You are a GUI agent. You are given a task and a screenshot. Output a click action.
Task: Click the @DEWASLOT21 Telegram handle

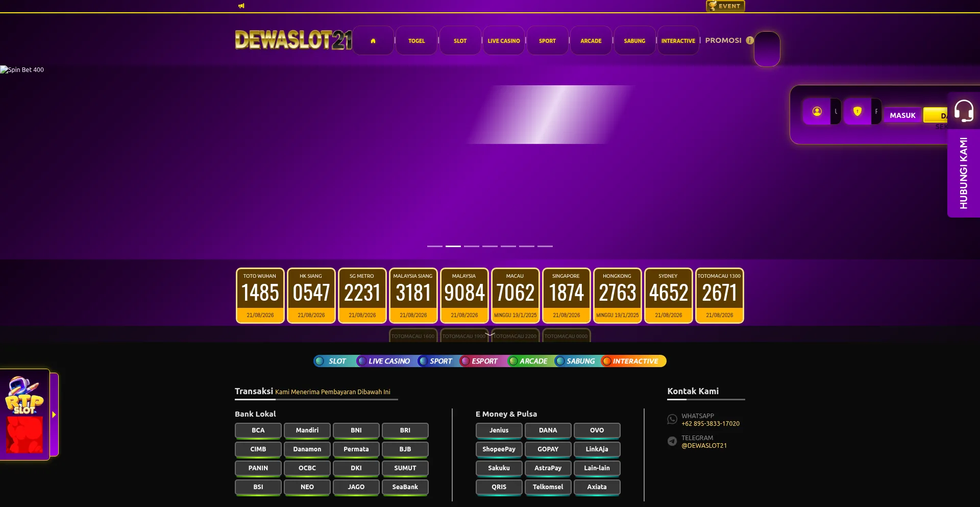tap(704, 446)
